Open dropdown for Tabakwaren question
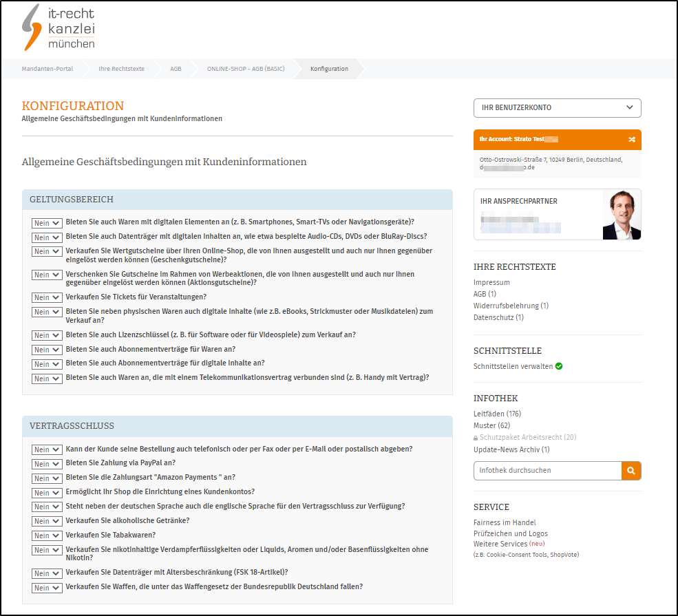 47,535
